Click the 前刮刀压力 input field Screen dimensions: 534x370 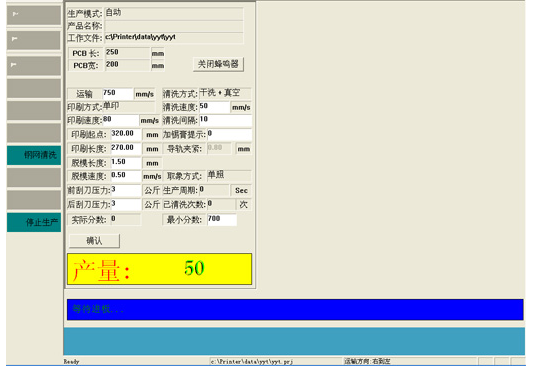point(126,190)
